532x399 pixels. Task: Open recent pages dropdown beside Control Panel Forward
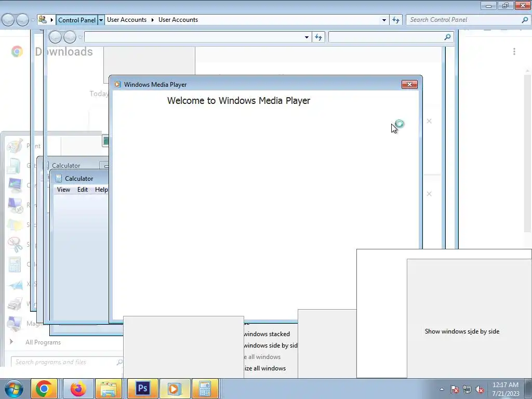[x=33, y=20]
